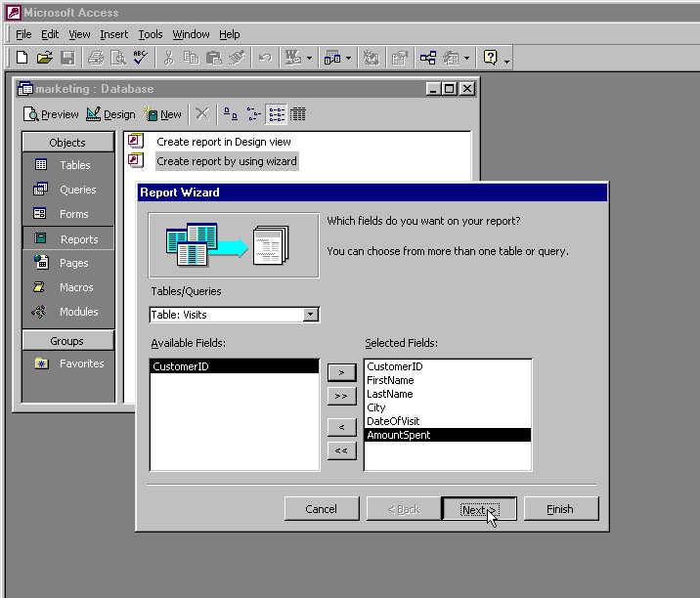The height and width of the screenshot is (598, 700).
Task: Click the Save floppy disk icon
Action: click(67, 58)
